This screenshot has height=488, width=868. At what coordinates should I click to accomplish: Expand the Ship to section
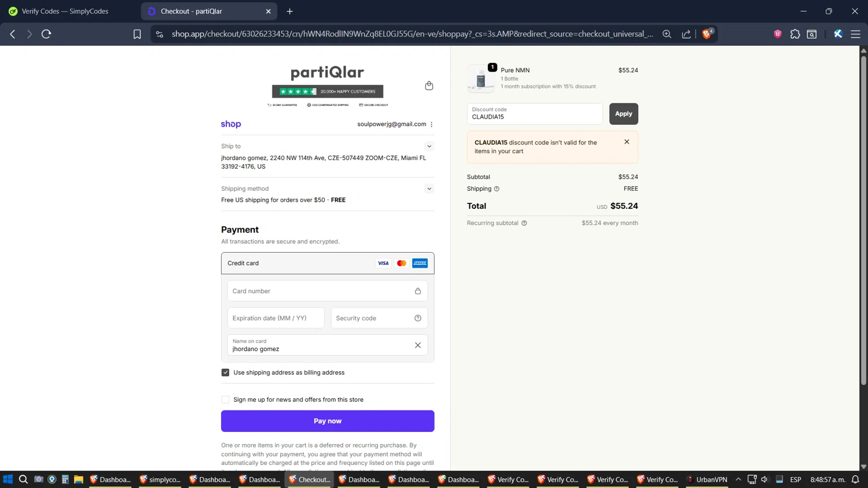(429, 146)
